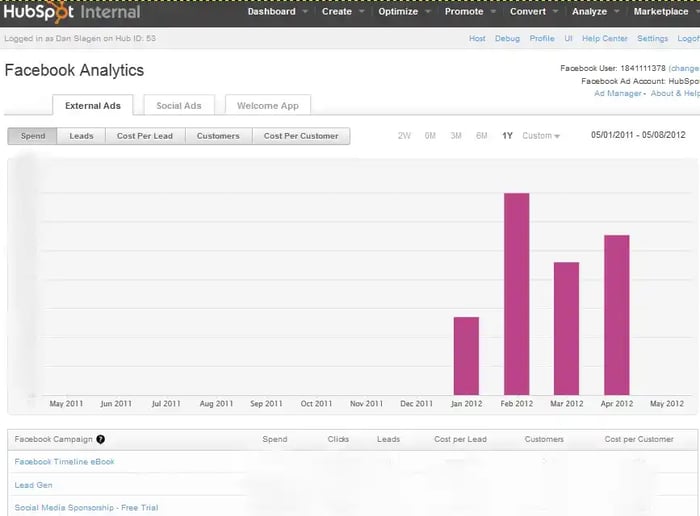This screenshot has height=516, width=700.
Task: Toggle chart to Cost Per Lead
Action: coord(144,136)
